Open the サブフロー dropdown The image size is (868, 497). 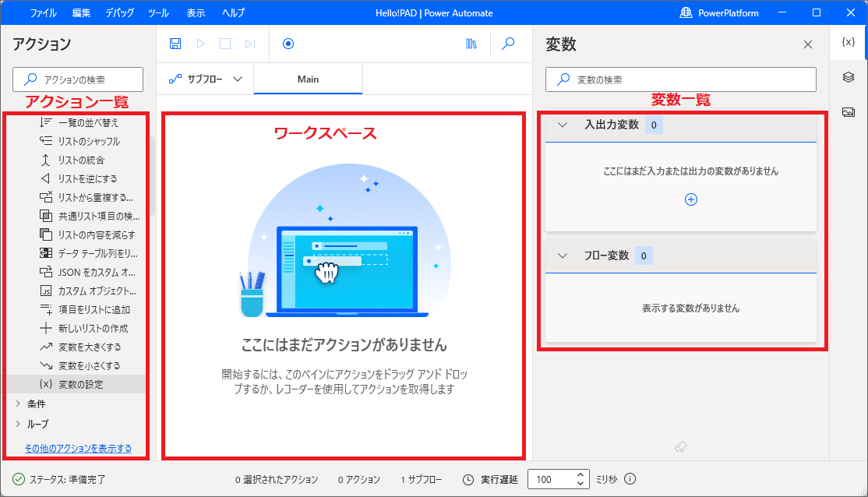pos(207,79)
